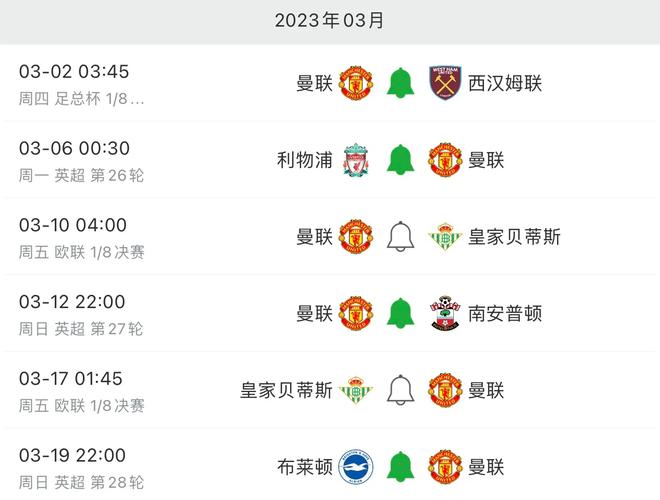Click Real Betis crest in 03-17 match
This screenshot has width=660, height=500.
click(x=356, y=389)
